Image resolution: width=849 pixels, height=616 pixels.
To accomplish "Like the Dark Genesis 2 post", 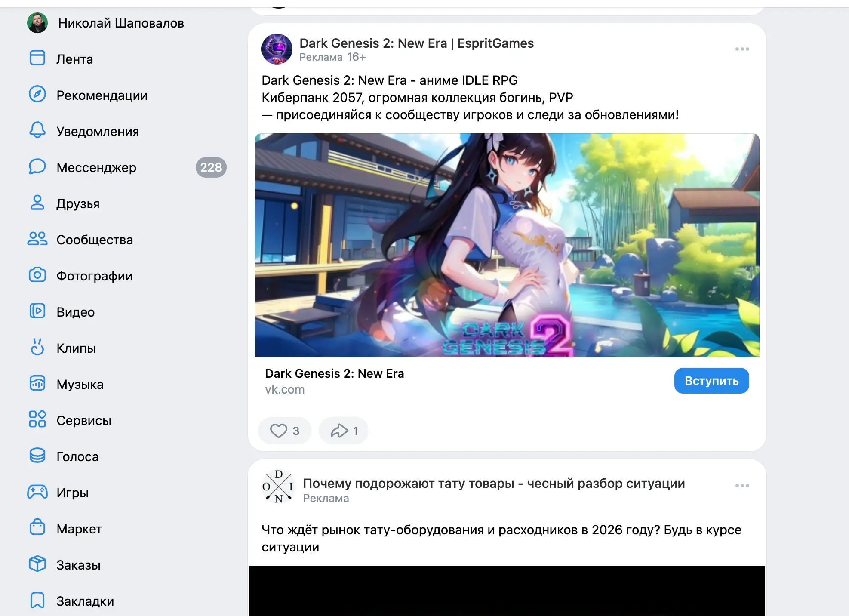I will pos(285,431).
